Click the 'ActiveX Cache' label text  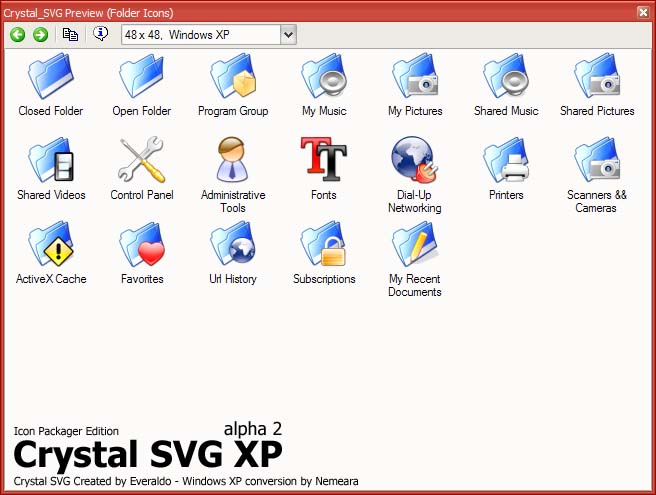tap(51, 279)
